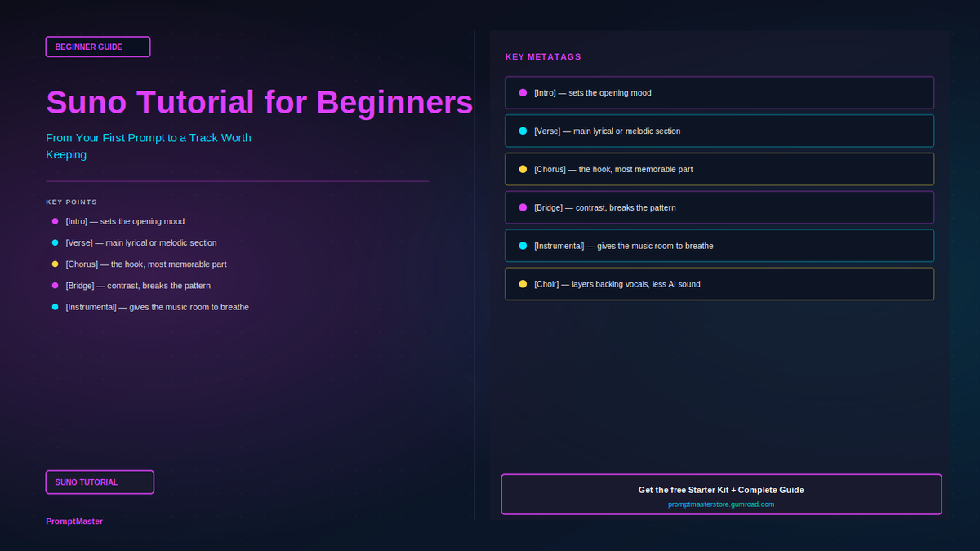This screenshot has height=551, width=980.
Task: Select the [Instrumental] card in Key Metatags
Action: tap(719, 246)
